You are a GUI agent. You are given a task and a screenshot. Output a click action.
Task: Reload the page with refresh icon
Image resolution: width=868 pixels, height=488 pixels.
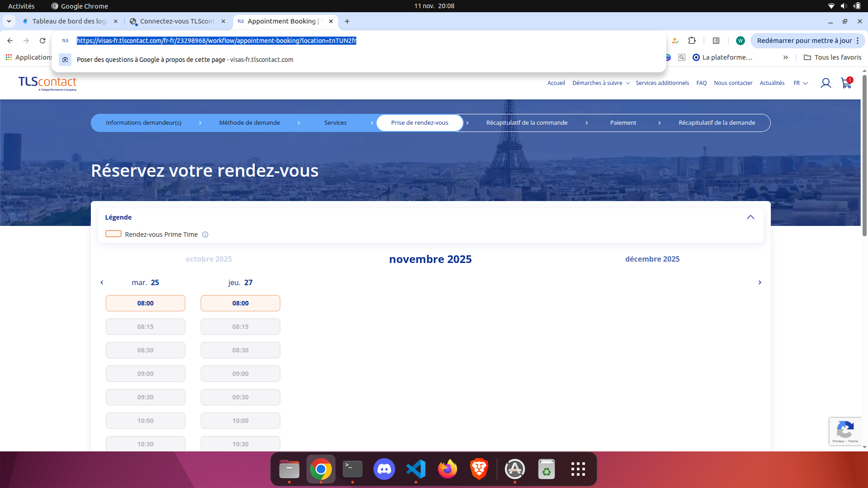42,41
